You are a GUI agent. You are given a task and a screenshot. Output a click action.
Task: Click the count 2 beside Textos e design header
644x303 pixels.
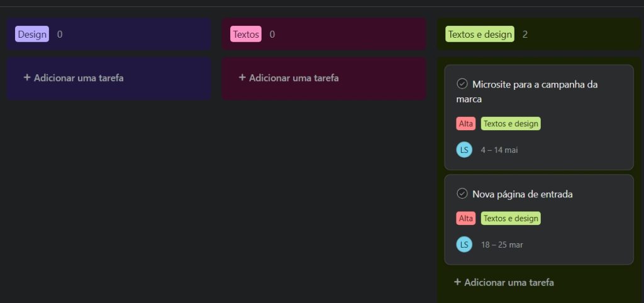(525, 35)
